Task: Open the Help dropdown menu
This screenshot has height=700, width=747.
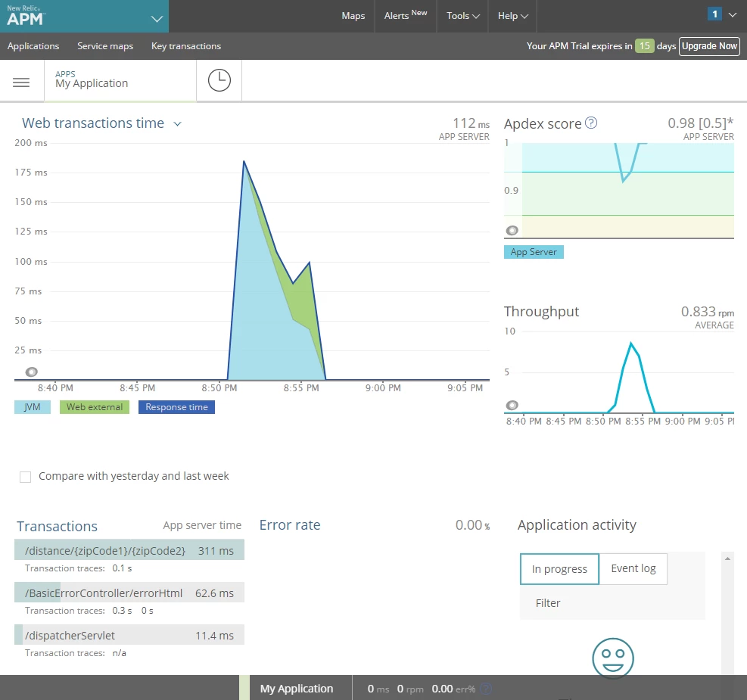Action: (x=512, y=16)
